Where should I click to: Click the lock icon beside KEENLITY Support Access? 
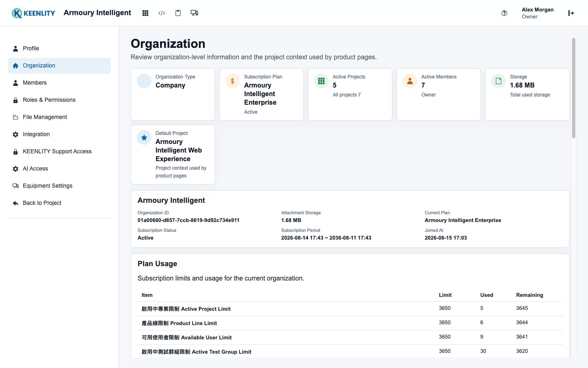16,152
